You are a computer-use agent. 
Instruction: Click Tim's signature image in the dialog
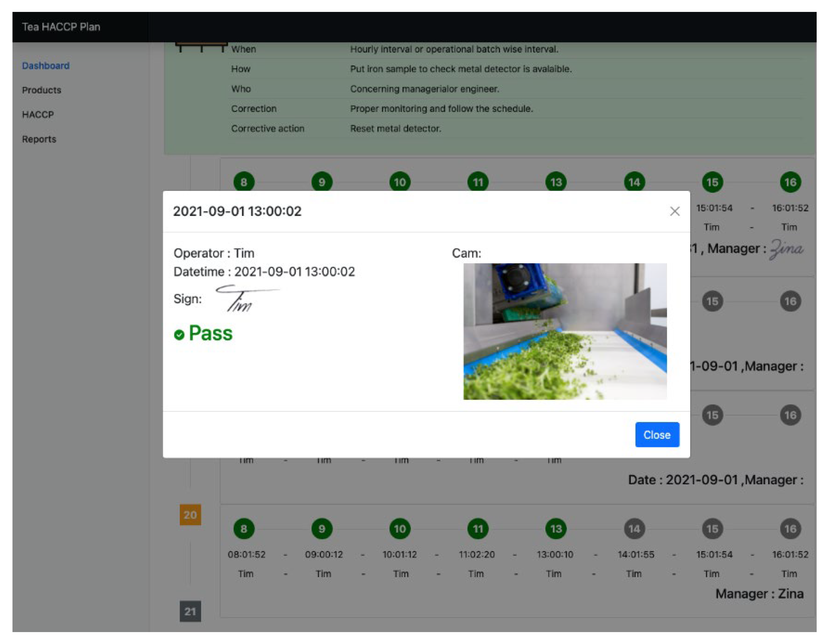pos(243,298)
